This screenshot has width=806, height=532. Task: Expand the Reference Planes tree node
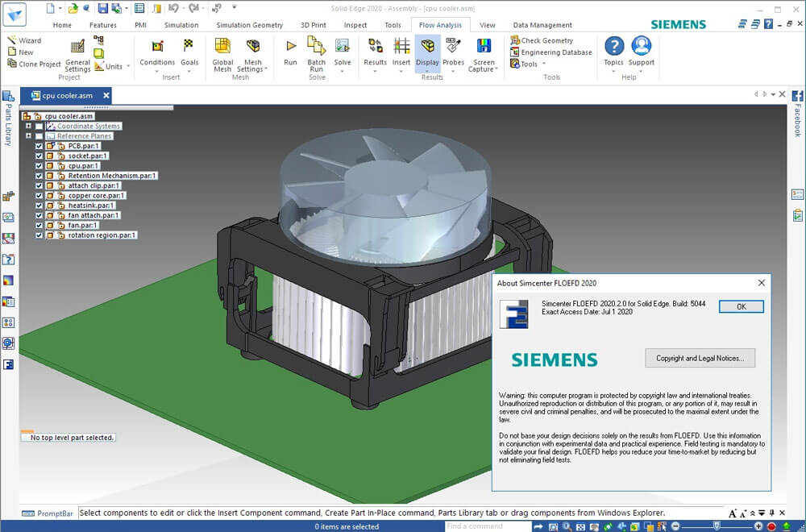tap(28, 135)
